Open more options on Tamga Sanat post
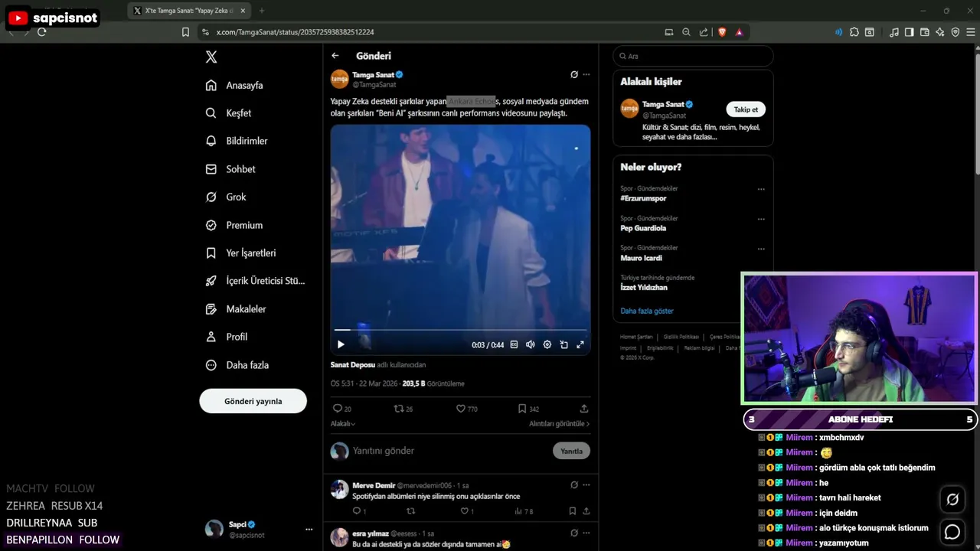 tap(586, 75)
